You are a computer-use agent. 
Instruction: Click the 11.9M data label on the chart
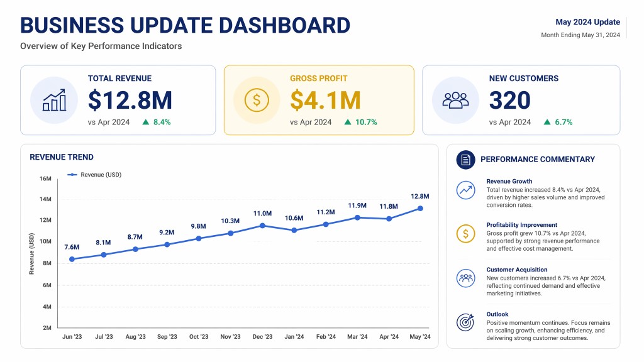tap(357, 206)
